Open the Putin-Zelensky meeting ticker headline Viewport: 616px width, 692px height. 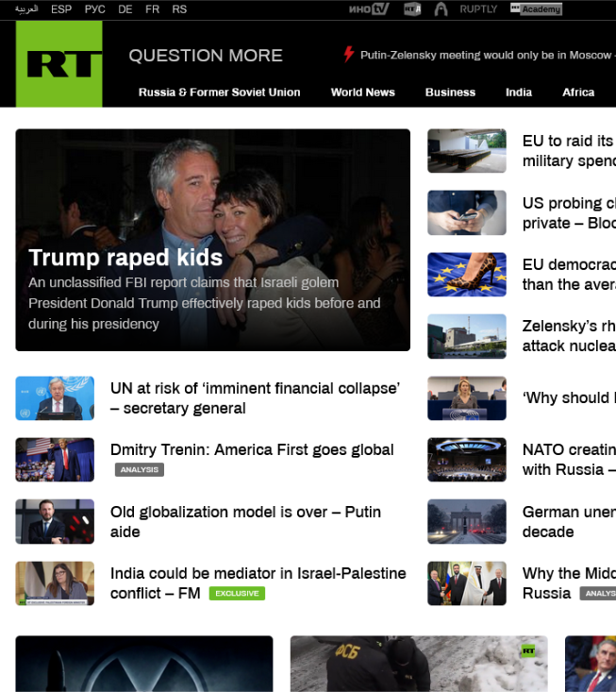coord(488,55)
